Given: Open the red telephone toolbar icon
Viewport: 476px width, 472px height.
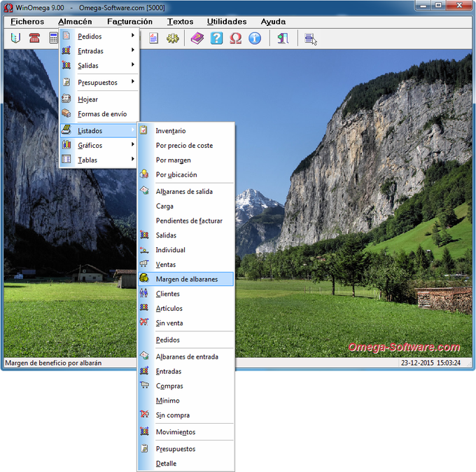Looking at the screenshot, I should (34, 39).
